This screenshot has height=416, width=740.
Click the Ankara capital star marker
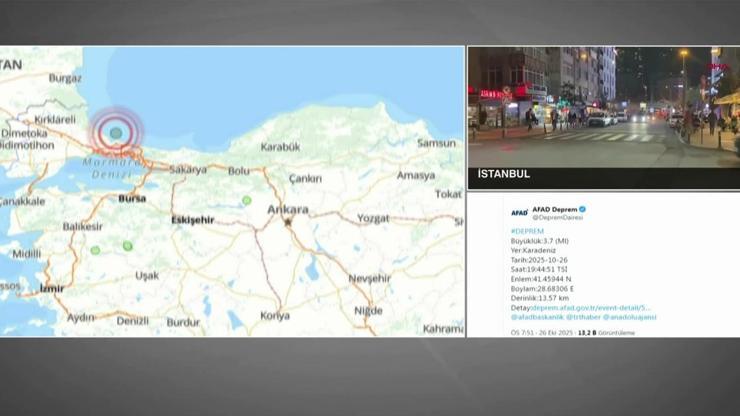[288, 222]
